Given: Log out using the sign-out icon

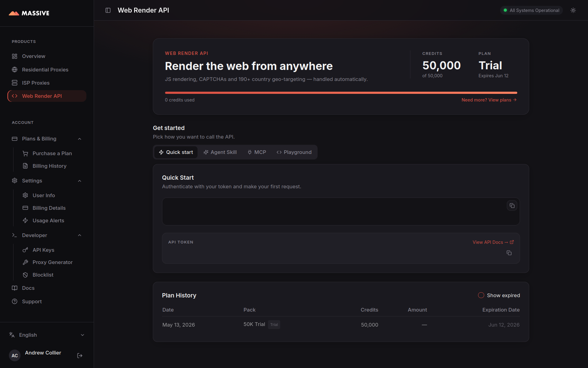Looking at the screenshot, I should [x=80, y=355].
